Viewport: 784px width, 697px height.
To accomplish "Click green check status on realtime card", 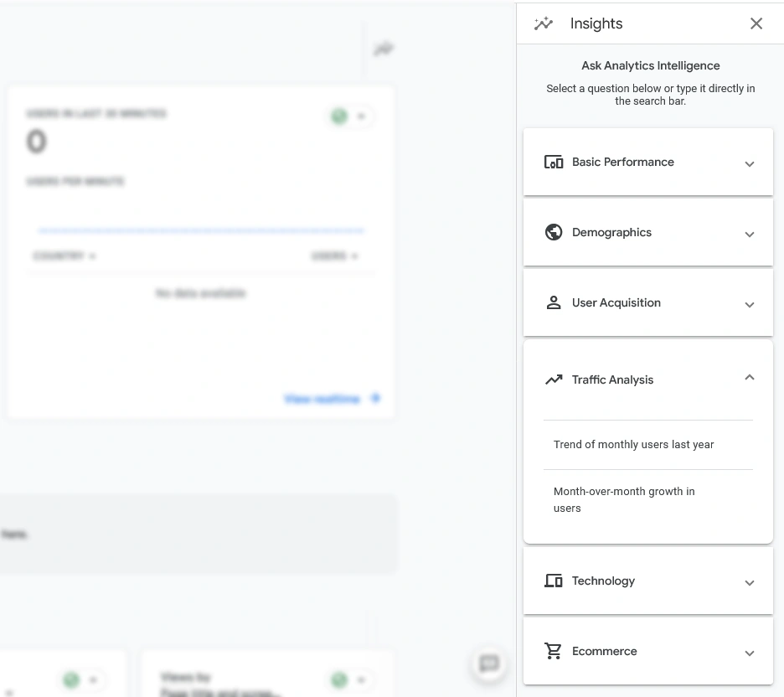I will (x=339, y=116).
